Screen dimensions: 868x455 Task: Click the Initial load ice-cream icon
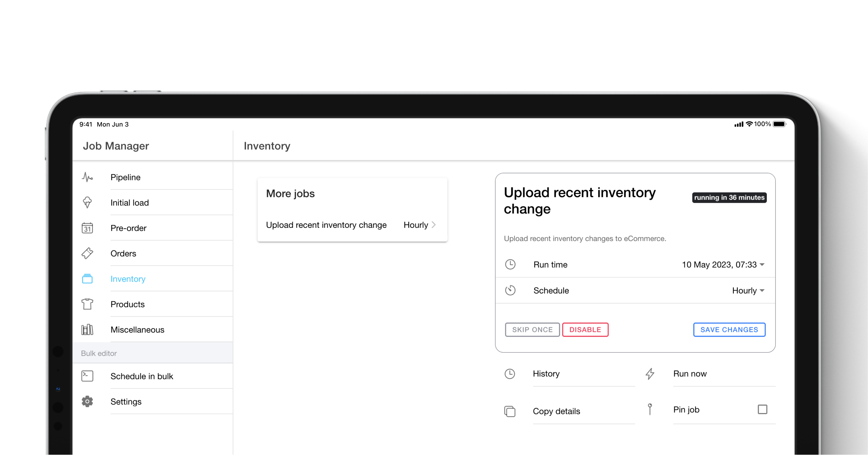pyautogui.click(x=87, y=203)
